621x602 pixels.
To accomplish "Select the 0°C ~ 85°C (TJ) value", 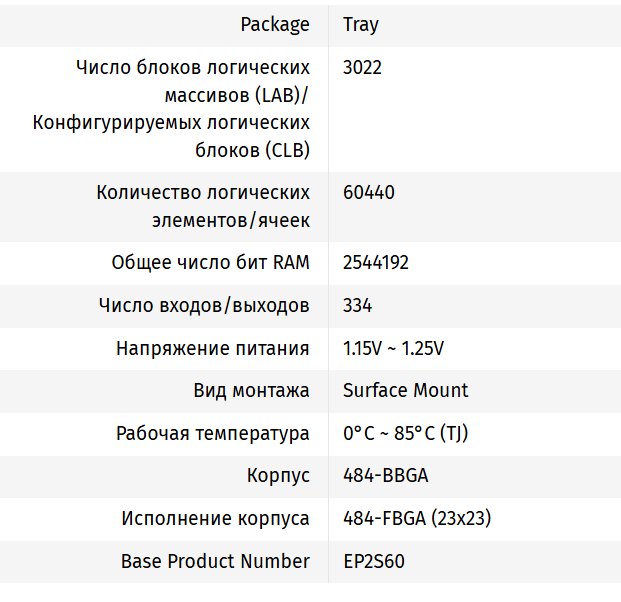I will point(405,433).
